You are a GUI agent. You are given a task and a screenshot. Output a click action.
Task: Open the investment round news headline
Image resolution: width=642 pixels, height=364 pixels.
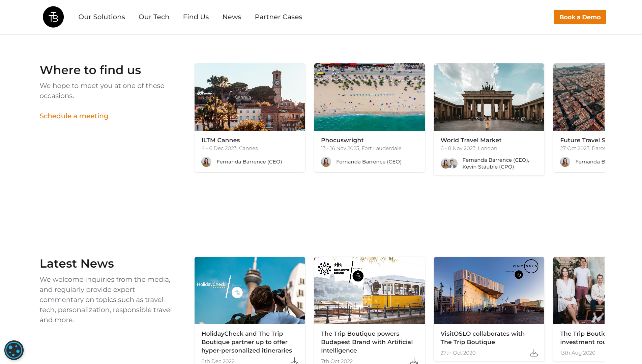582,338
